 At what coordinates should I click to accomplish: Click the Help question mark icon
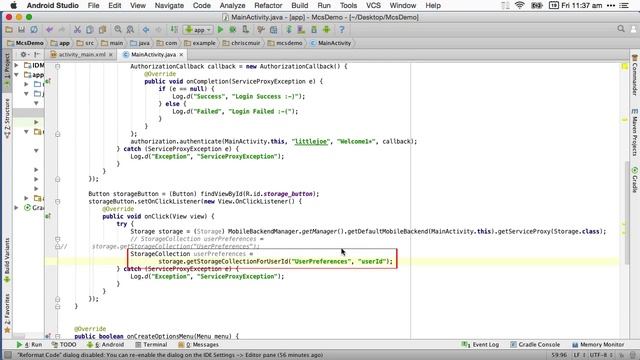[x=342, y=29]
